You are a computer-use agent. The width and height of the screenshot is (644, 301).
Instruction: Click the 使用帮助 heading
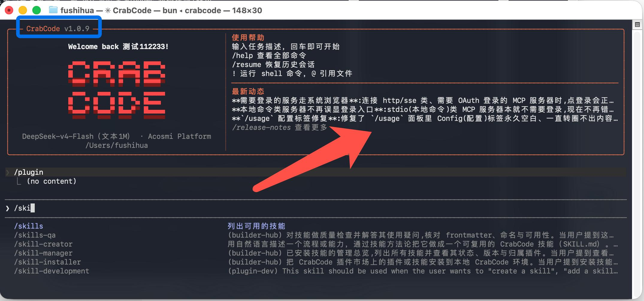(248, 38)
